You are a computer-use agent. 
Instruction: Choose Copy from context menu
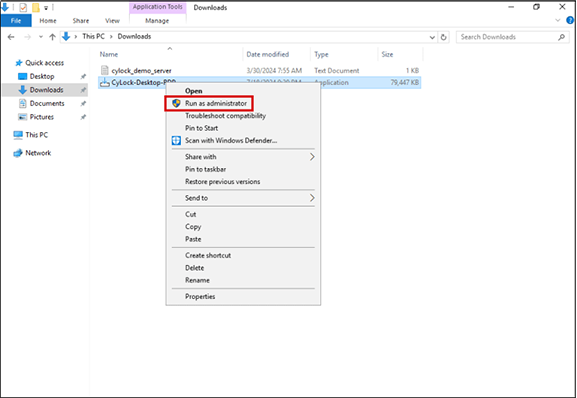click(x=193, y=227)
